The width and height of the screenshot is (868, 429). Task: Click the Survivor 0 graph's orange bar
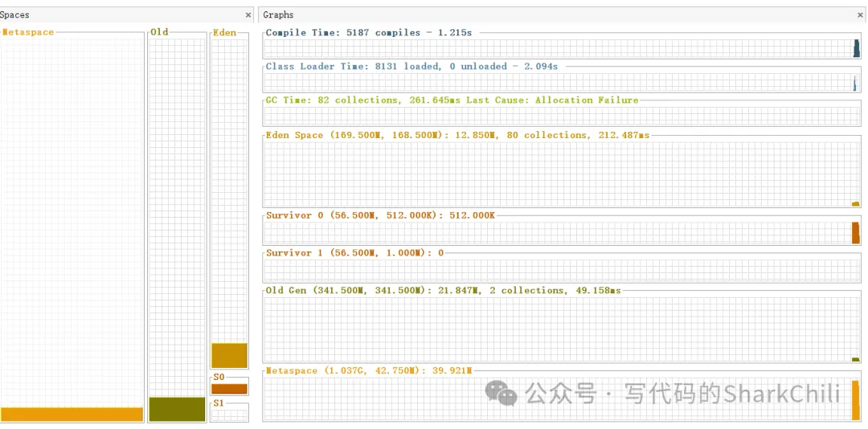[x=855, y=233]
